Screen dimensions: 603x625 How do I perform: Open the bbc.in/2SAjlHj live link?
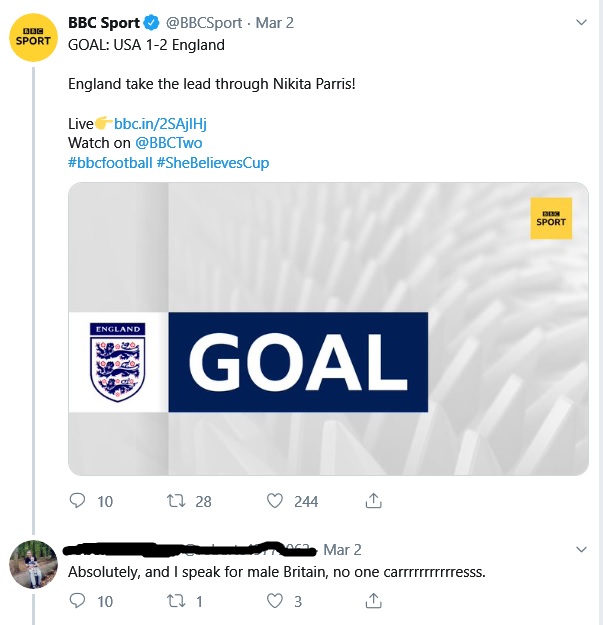point(160,123)
